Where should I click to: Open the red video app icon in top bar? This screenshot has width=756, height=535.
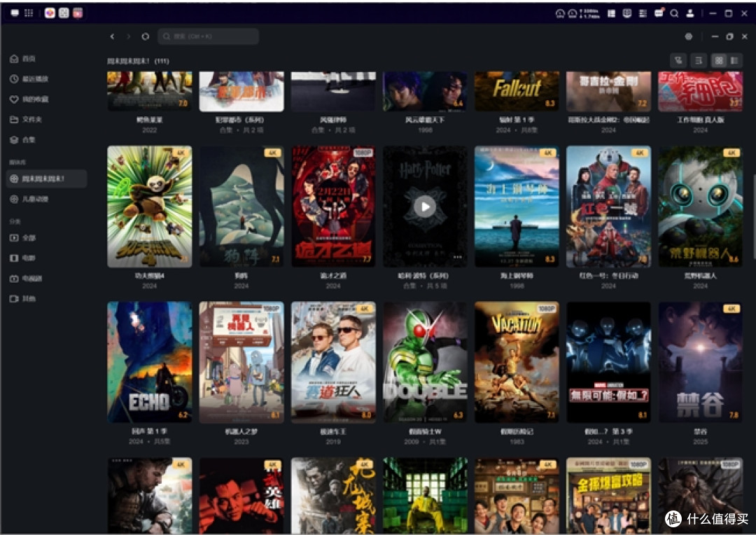point(78,13)
